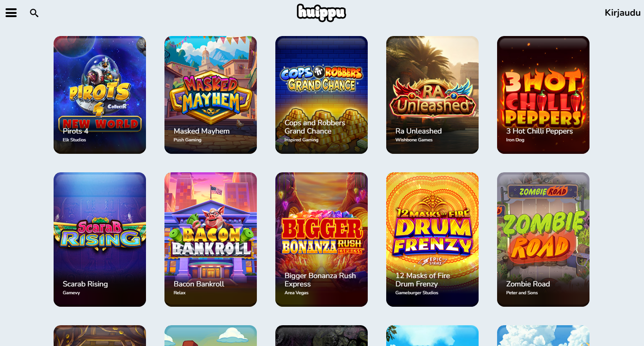644x346 pixels.
Task: Select Bigger Bonanza Rush Express tile
Action: (322, 239)
